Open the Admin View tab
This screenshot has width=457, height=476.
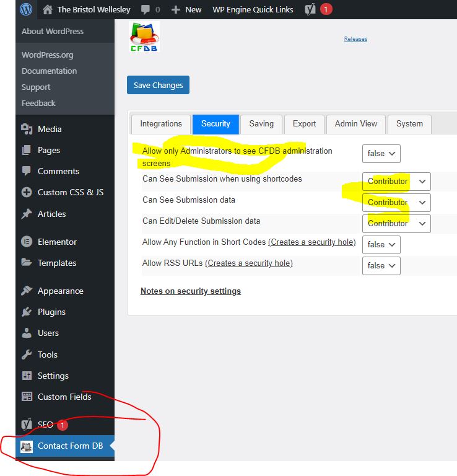[356, 124]
